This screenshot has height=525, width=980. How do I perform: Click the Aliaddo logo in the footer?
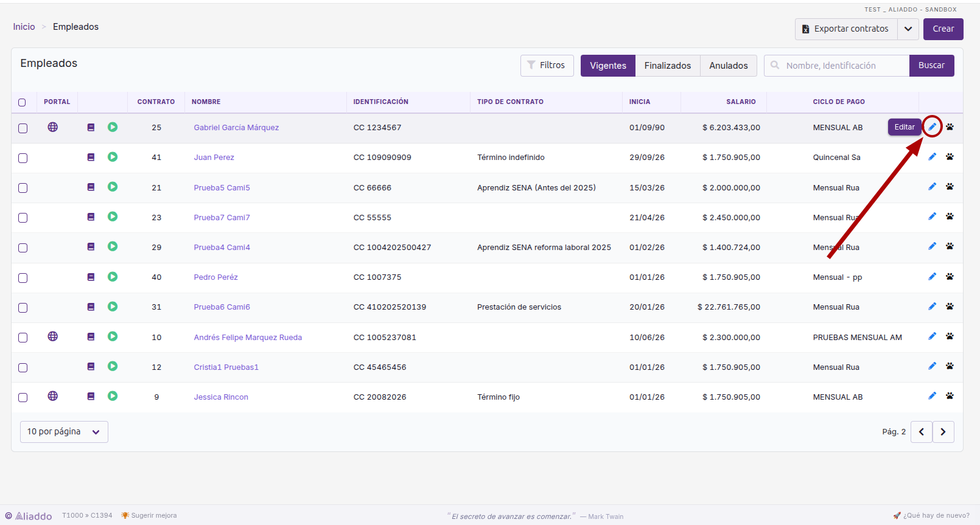[29, 516]
